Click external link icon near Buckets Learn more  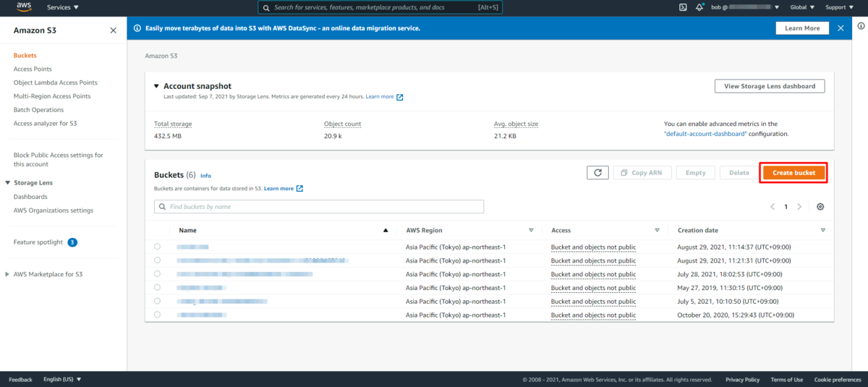299,189
